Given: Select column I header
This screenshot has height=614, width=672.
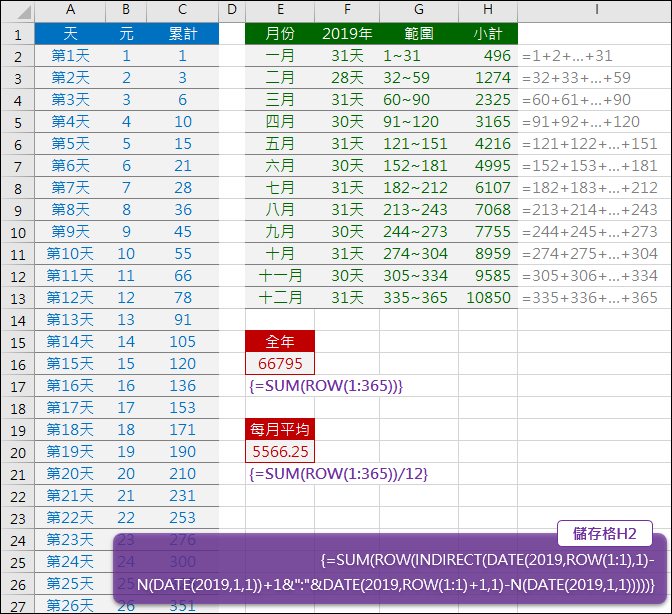Looking at the screenshot, I should pyautogui.click(x=594, y=9).
